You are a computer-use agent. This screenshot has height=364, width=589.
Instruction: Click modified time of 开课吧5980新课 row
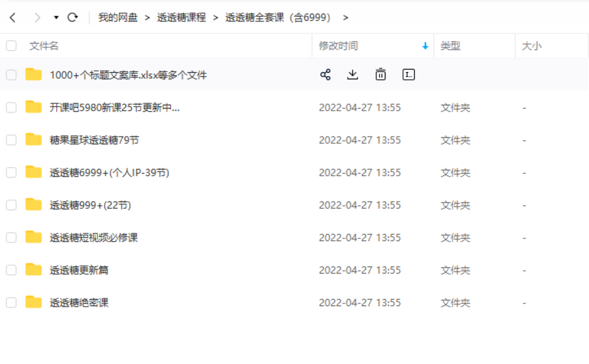coord(360,107)
